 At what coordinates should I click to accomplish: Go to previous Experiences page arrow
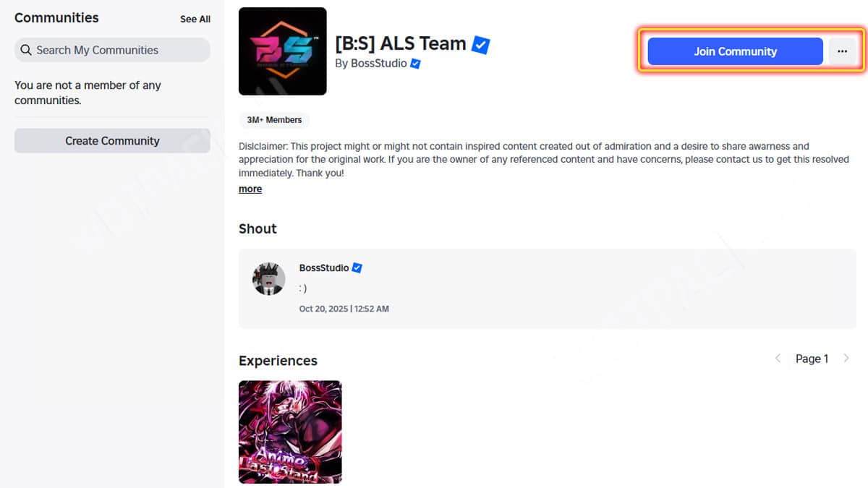778,359
